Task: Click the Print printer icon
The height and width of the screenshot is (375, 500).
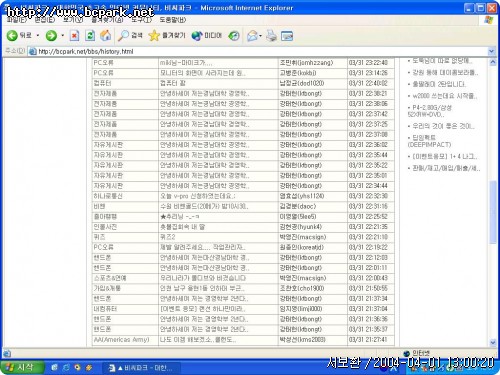Action: coord(271,36)
